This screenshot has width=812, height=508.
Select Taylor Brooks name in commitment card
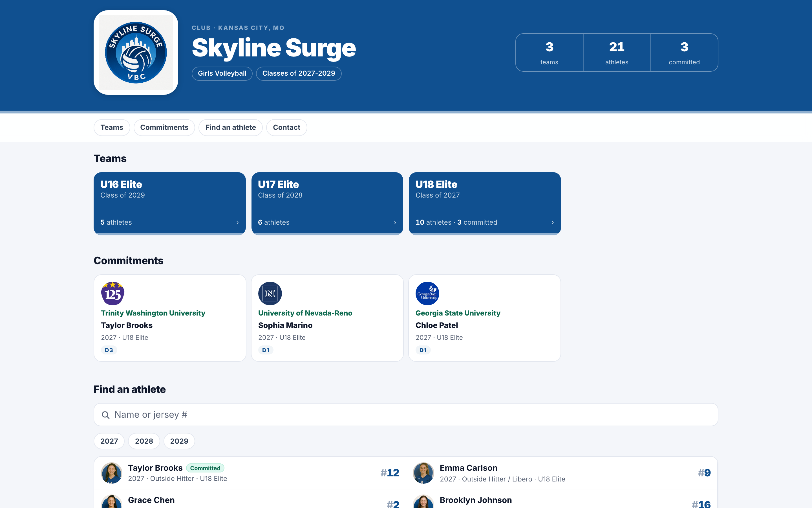127,325
